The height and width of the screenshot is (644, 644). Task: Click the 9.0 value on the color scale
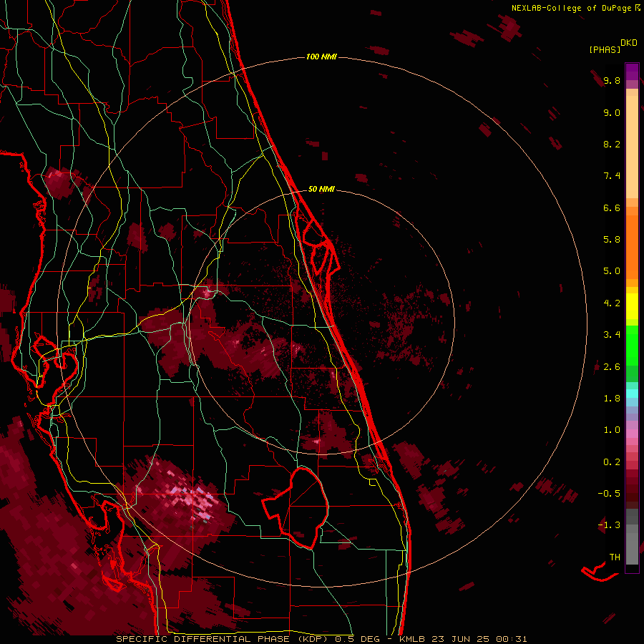[x=612, y=112]
